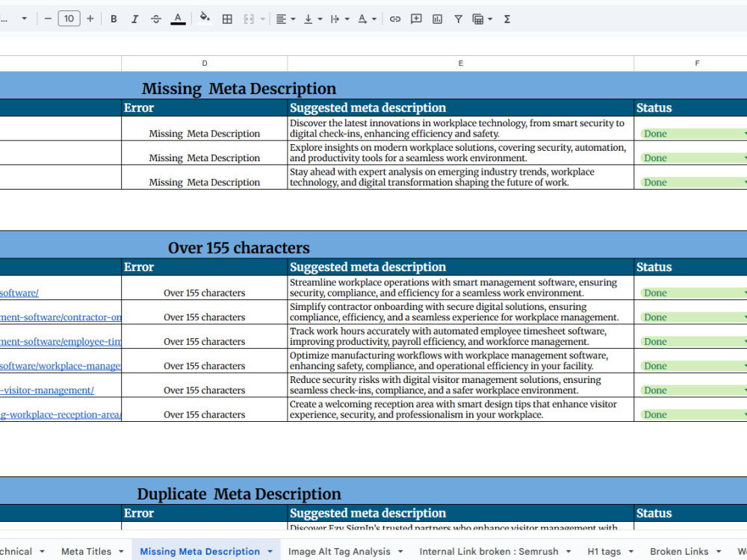747x560 pixels.
Task: Toggle bold formatting
Action: pos(114,19)
